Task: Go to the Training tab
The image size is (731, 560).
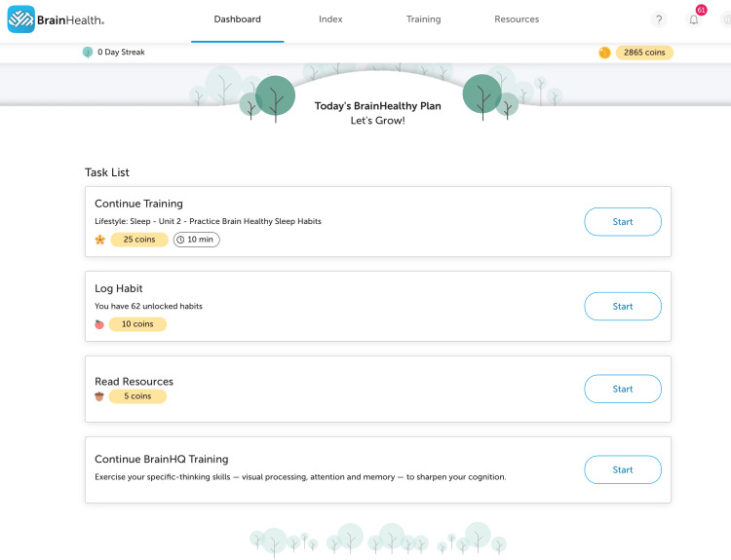Action: (x=423, y=19)
